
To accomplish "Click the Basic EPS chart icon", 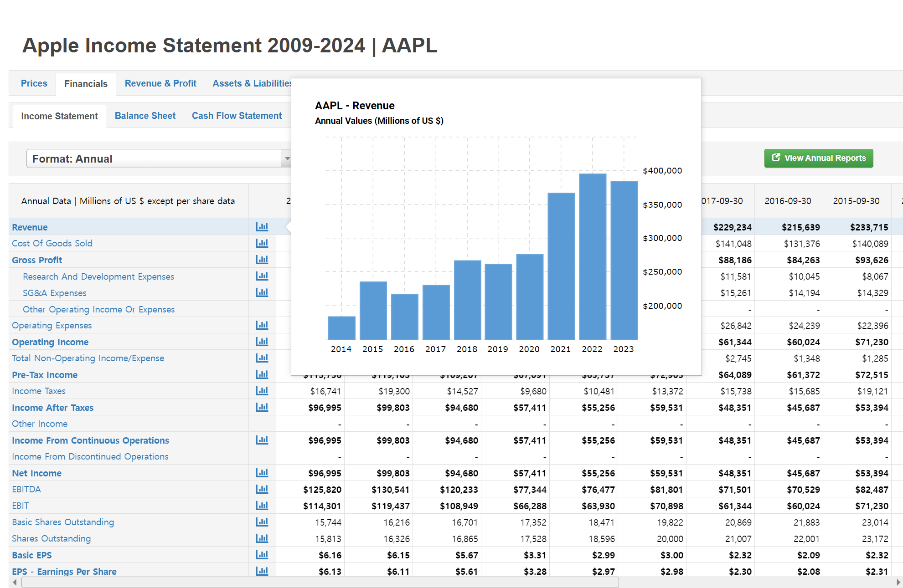I will (262, 555).
